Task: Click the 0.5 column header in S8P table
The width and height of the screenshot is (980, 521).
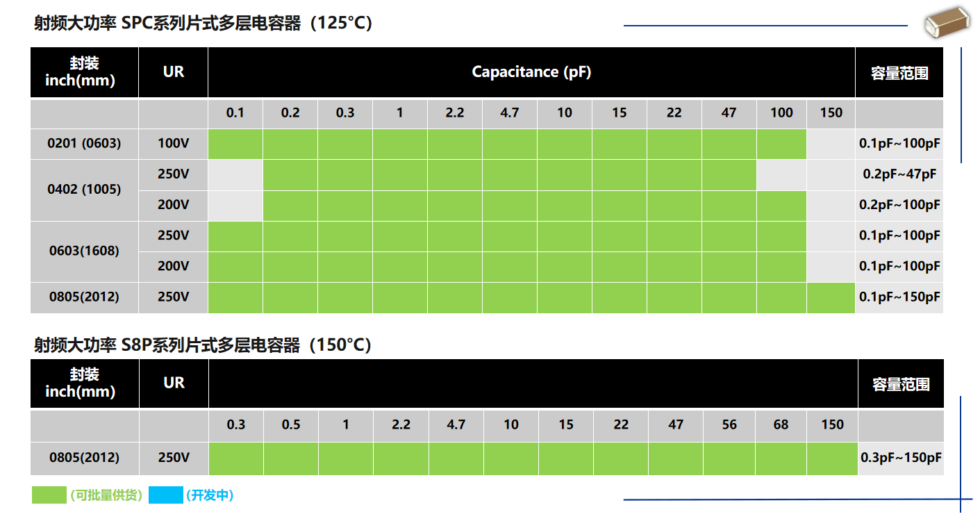Action: pos(291,424)
